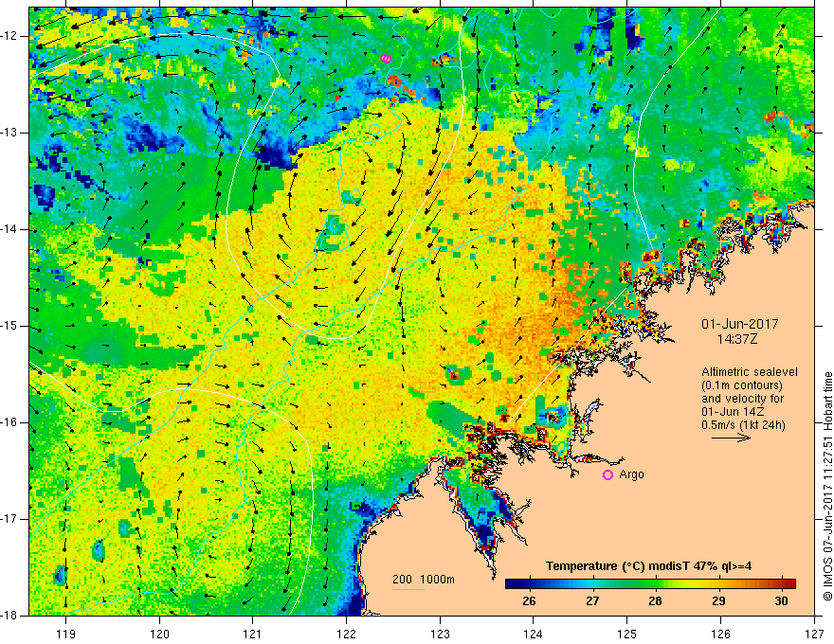Click the 'Temperature (°C) modisT 47% ql>=4' title
Viewport: 834px width, 644px height.
[648, 566]
